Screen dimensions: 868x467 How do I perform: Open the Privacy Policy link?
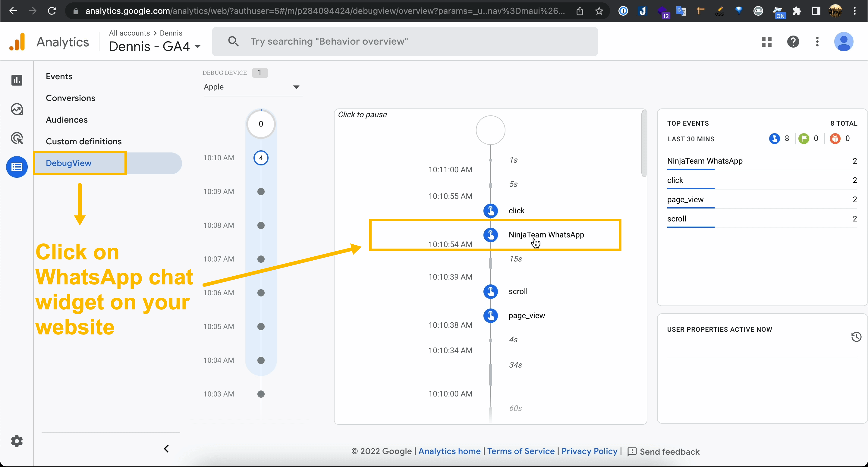click(x=589, y=451)
